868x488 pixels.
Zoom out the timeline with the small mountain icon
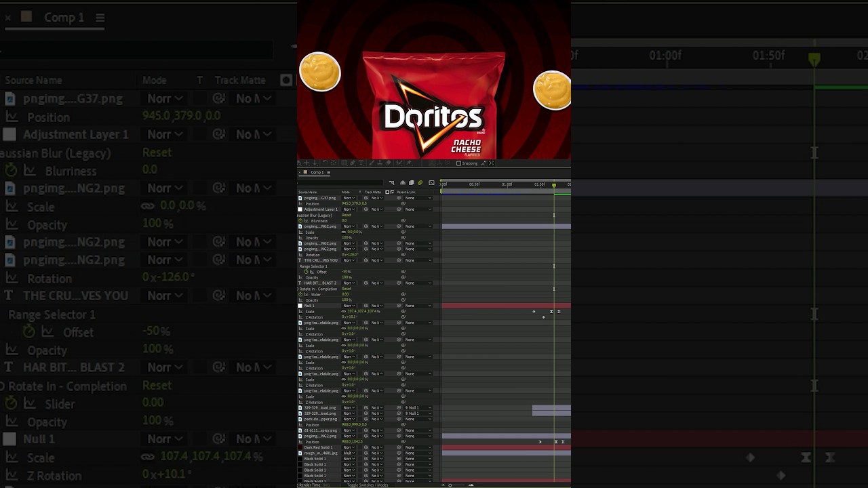point(443,485)
